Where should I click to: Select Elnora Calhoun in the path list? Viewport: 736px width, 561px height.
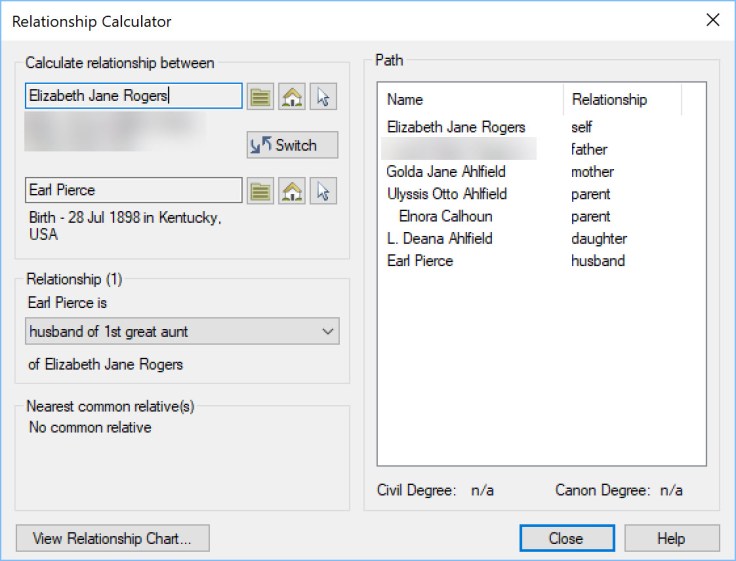pyautogui.click(x=445, y=216)
